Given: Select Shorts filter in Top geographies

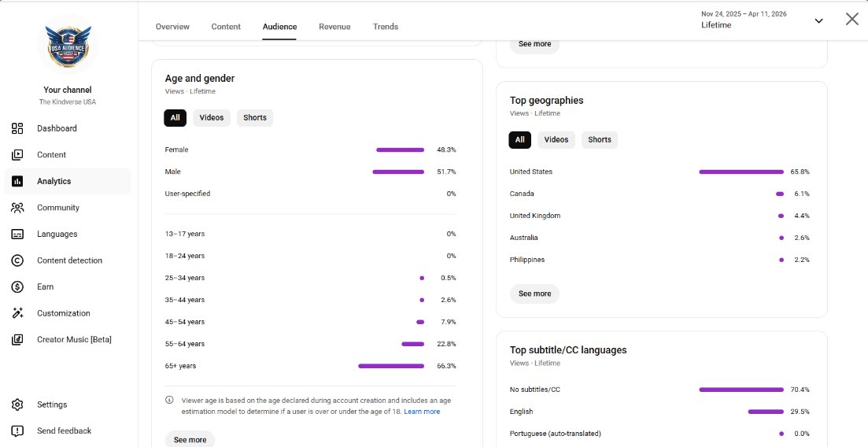Looking at the screenshot, I should point(600,140).
